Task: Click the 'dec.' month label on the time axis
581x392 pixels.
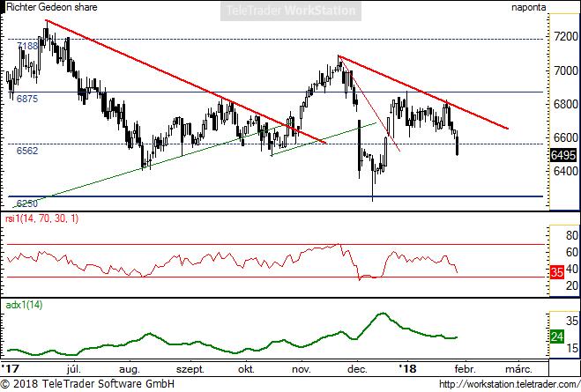Action: click(x=357, y=369)
